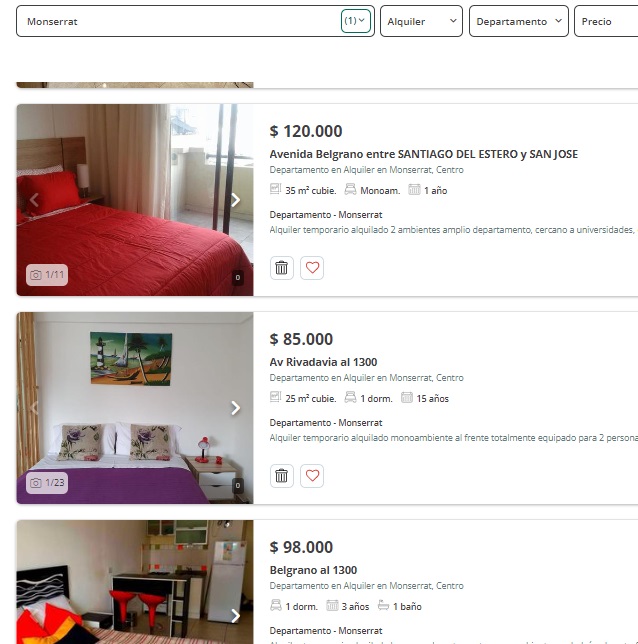The image size is (638, 644).
Task: Open the Belgrano al 1300 listing title
Action: point(313,570)
